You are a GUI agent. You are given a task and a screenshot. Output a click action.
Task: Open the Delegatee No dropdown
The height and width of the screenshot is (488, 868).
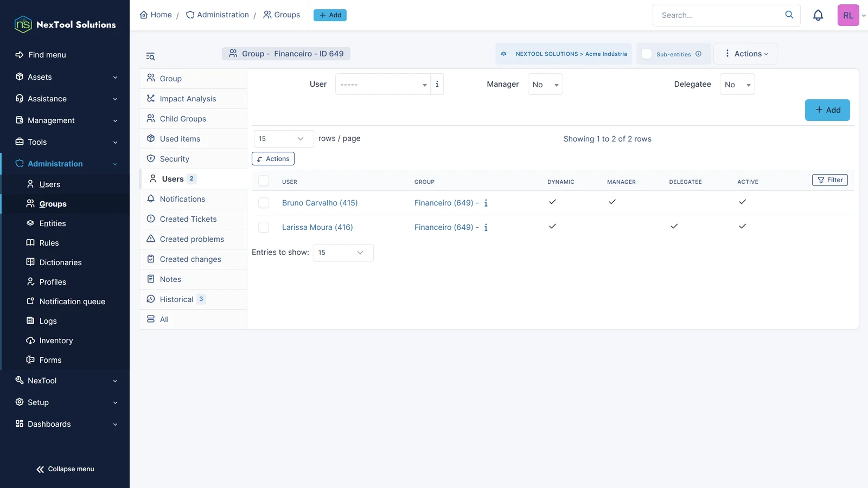tap(737, 84)
